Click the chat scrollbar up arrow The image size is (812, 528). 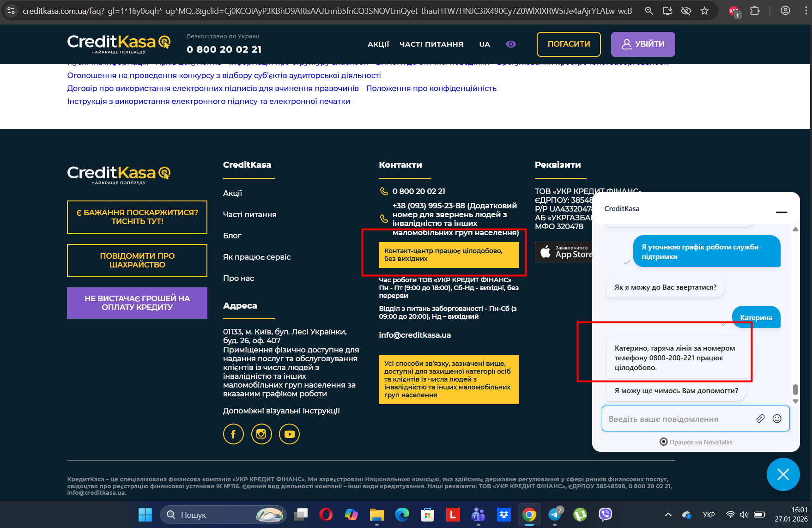click(795, 229)
